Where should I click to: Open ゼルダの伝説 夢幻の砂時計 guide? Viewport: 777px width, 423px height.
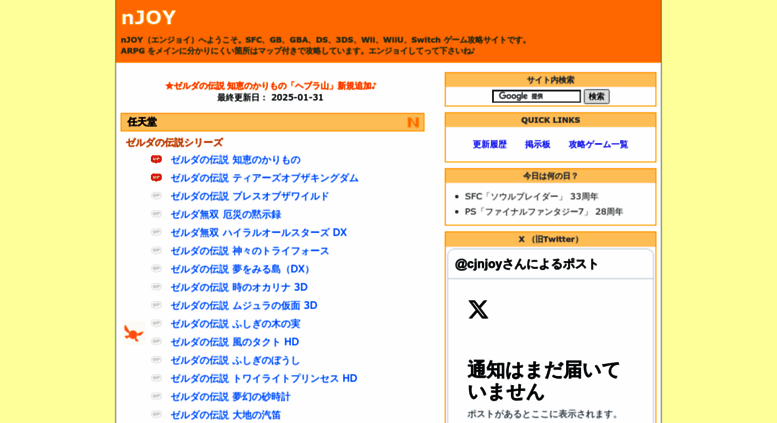230,397
